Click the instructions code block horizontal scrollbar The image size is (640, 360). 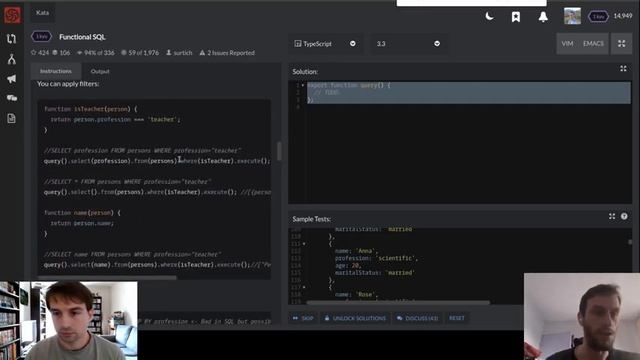tap(107, 278)
